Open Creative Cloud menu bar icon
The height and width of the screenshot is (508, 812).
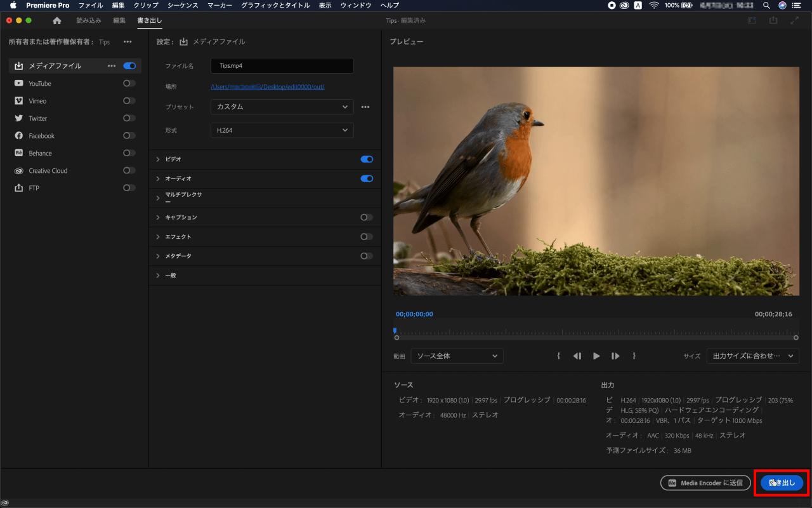(x=625, y=5)
